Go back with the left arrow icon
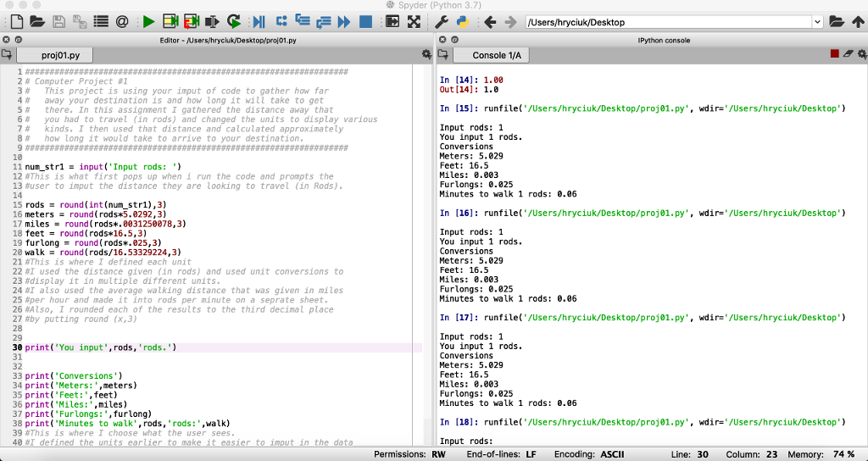 point(489,22)
